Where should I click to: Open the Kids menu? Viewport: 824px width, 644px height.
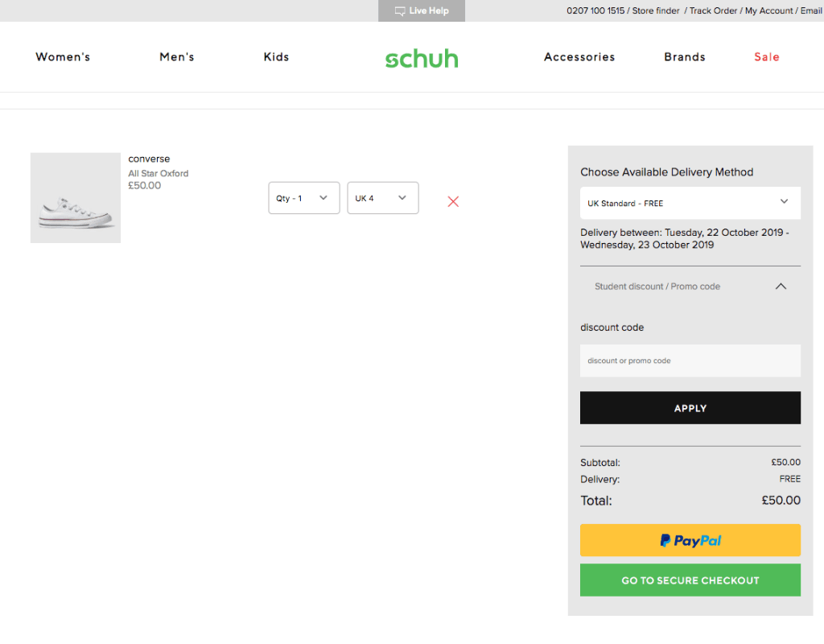276,57
